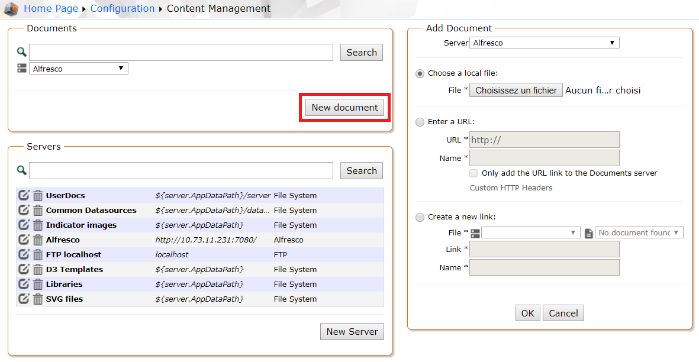Image resolution: width=699 pixels, height=362 pixels.
Task: Edit the D3 Templates server entry
Action: [23, 269]
